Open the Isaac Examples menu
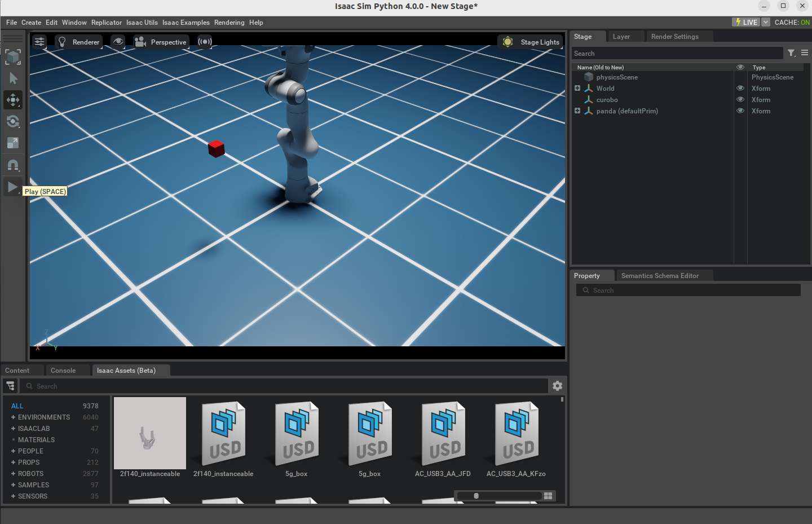The height and width of the screenshot is (524, 812). 186,23
